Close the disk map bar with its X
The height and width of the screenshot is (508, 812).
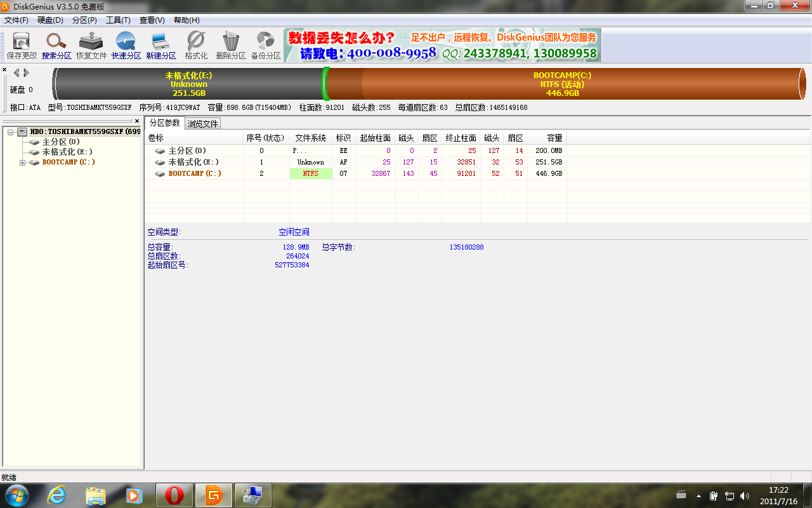(x=4, y=70)
